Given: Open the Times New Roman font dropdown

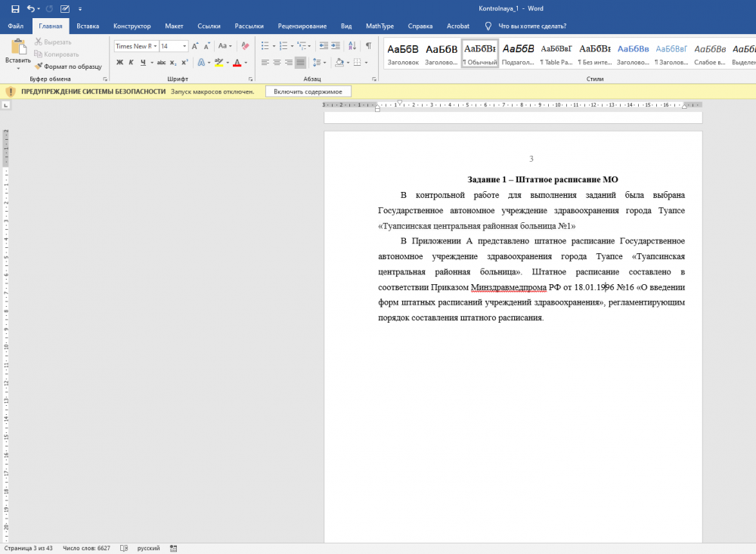Looking at the screenshot, I should click(155, 46).
